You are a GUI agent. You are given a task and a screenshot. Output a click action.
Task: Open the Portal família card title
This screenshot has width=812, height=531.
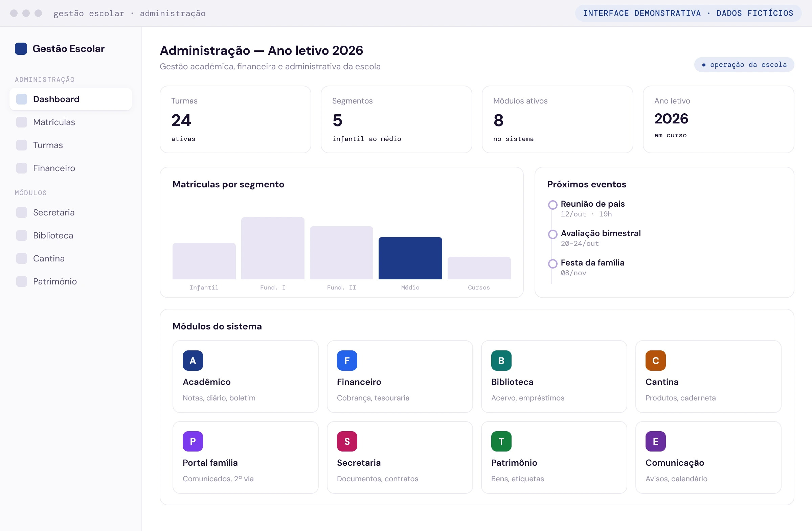210,463
